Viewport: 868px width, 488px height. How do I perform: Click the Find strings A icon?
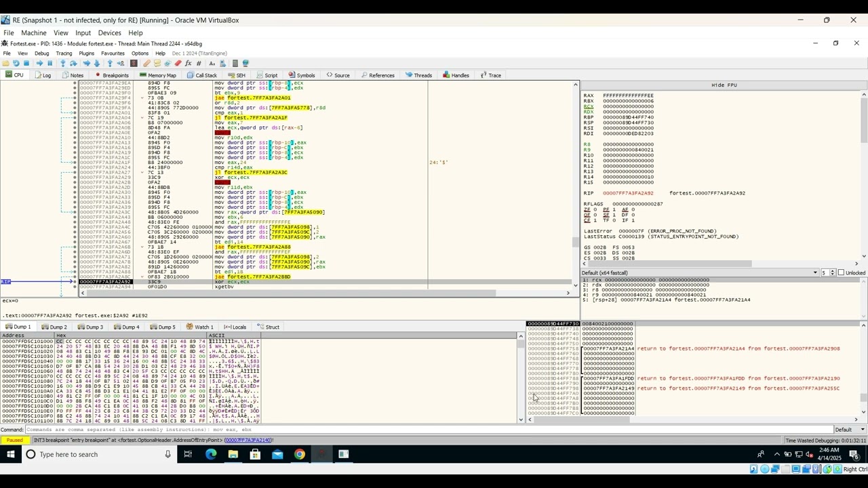(x=212, y=63)
